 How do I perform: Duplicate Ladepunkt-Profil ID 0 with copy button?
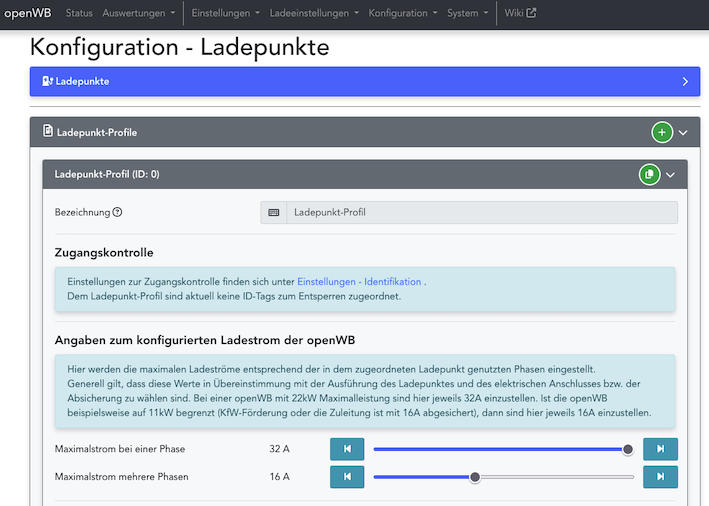(x=649, y=175)
